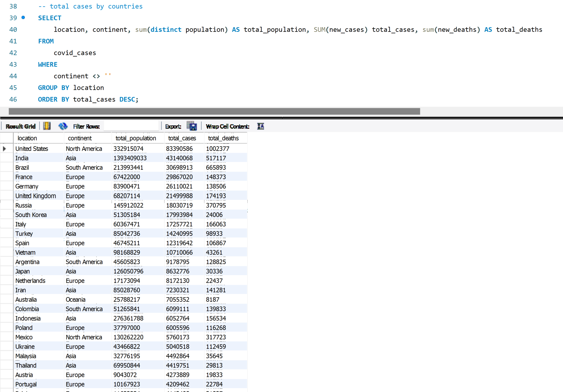Click into the Filter Rows input box
The width and height of the screenshot is (563, 392).
coord(131,126)
